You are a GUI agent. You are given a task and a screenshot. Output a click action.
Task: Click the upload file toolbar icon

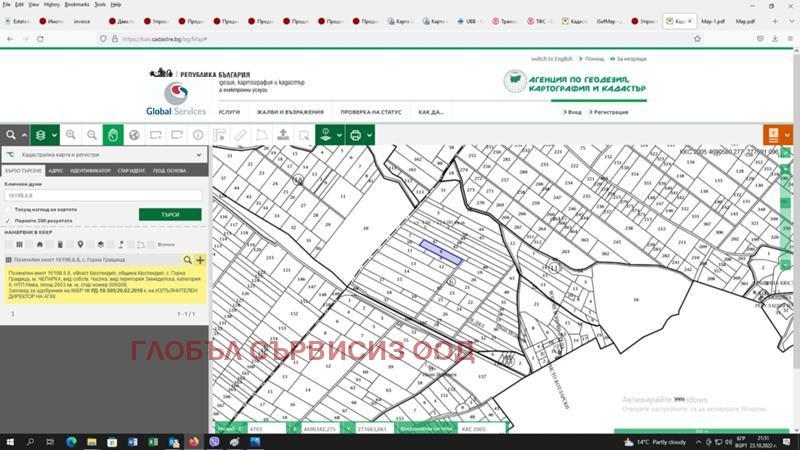tap(282, 135)
